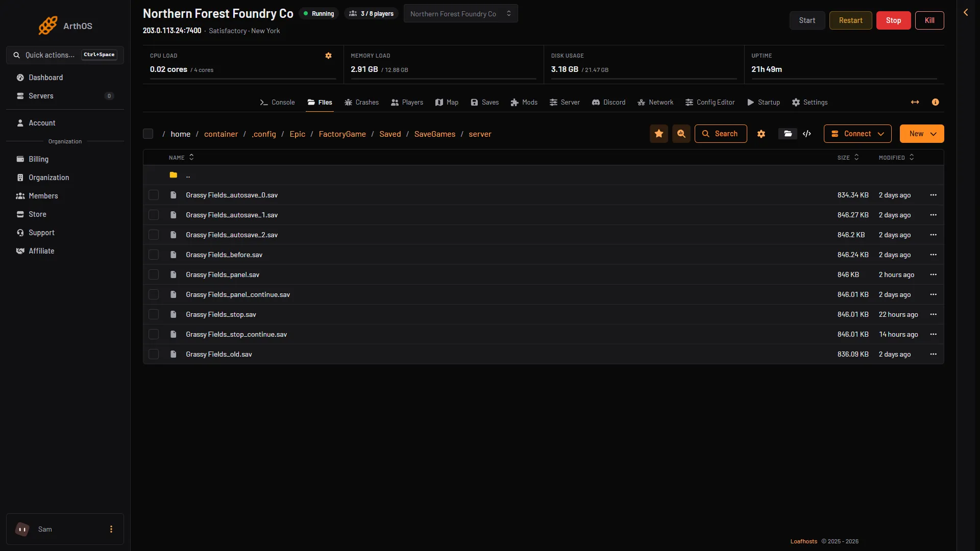Screen dimensions: 980x551
Task: Open actions menu for Grassy Fields_panel.sav
Action: click(933, 274)
